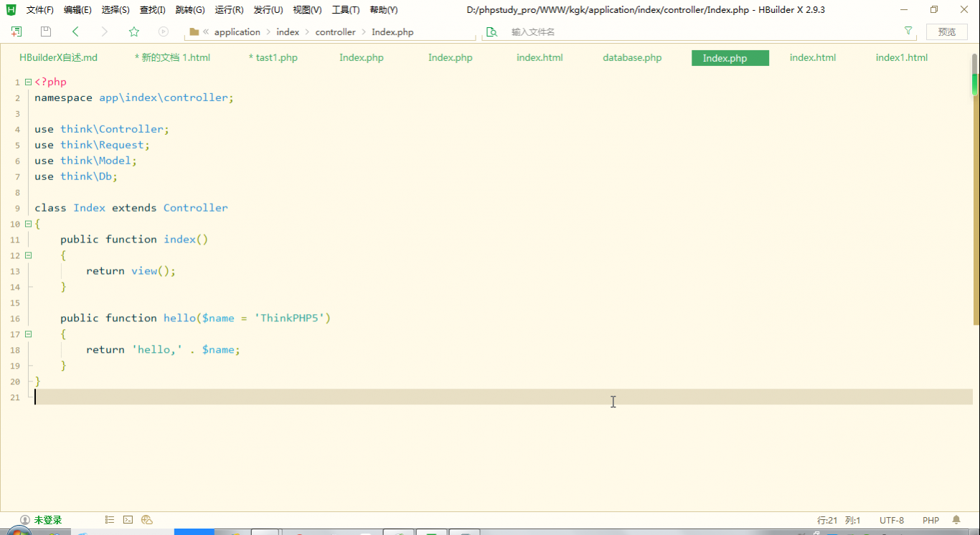Click the class Index extends Controller line
The height and width of the screenshot is (535, 980).
[131, 208]
